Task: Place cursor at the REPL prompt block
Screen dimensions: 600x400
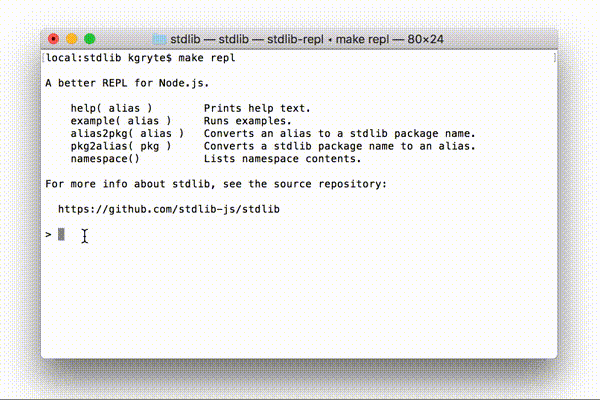Action: point(61,234)
